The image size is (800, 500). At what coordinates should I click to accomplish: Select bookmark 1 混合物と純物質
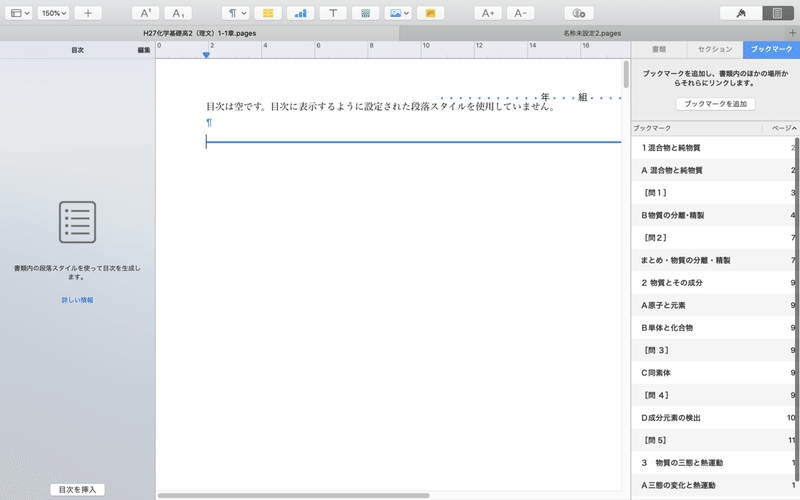pos(715,148)
